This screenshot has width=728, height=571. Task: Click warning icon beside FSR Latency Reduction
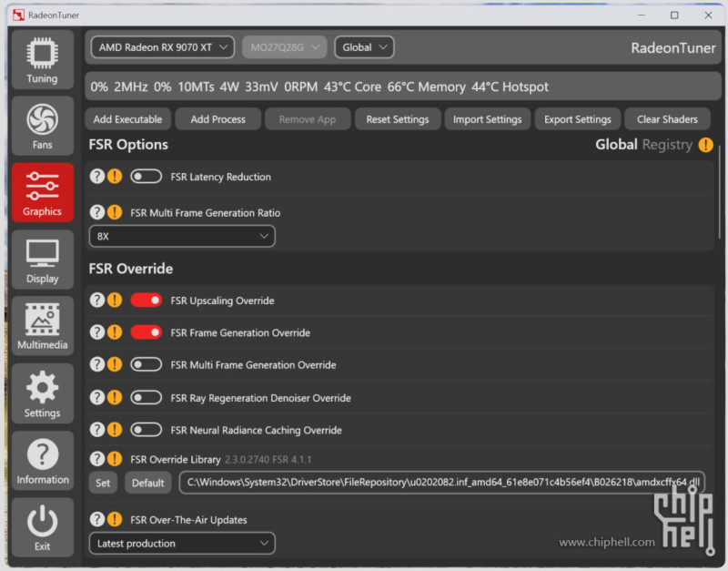(x=115, y=177)
